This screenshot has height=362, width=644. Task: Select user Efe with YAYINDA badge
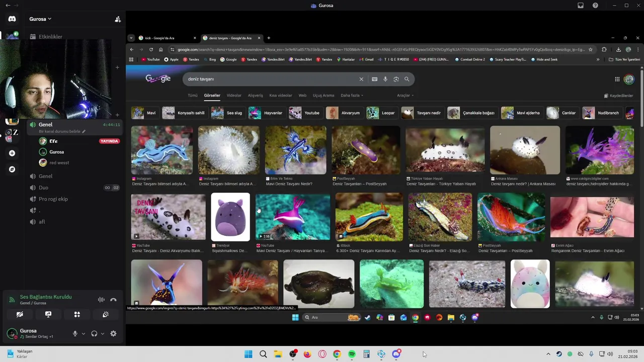pos(53,141)
